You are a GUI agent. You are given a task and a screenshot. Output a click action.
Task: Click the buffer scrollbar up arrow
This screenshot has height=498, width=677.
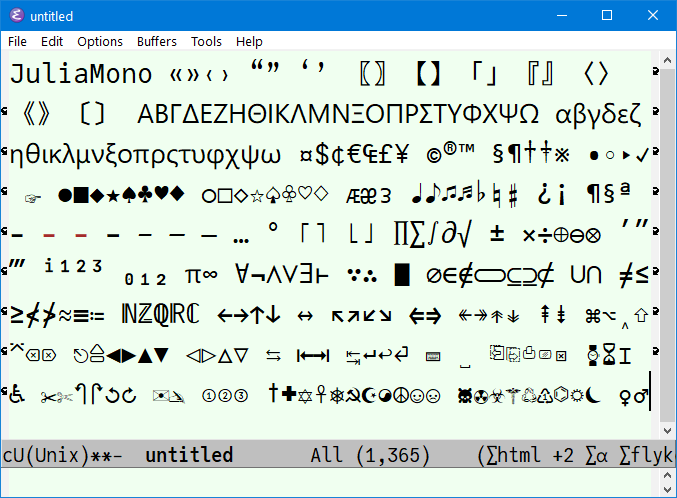[x=667, y=60]
